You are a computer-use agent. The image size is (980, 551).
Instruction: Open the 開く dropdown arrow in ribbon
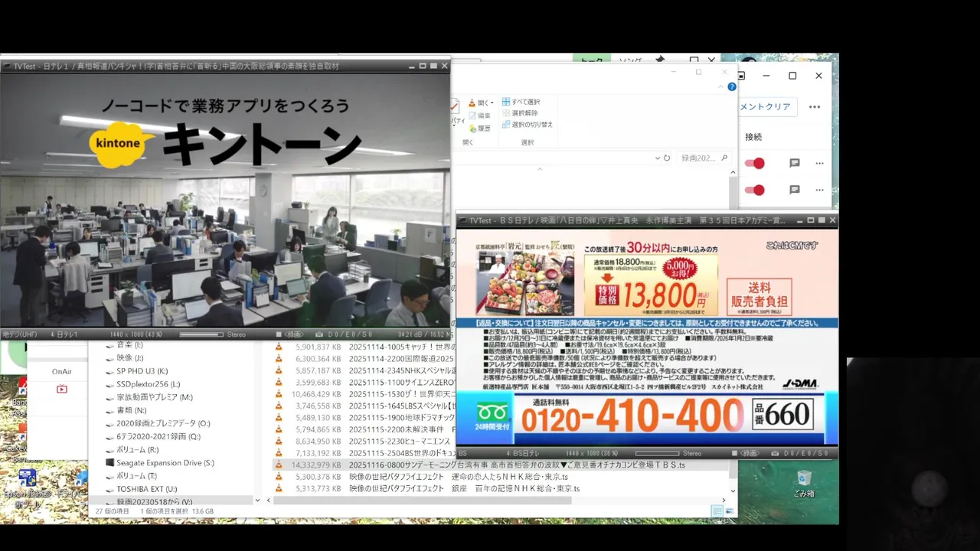tap(494, 103)
